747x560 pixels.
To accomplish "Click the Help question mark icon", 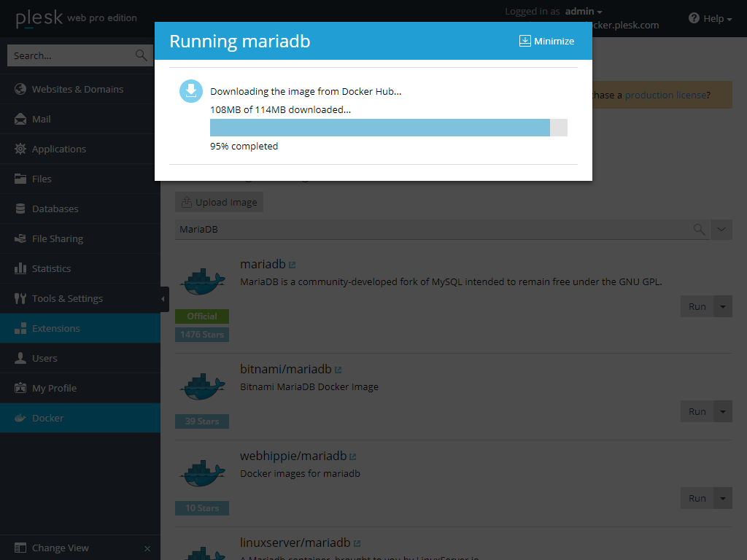I will (x=694, y=18).
